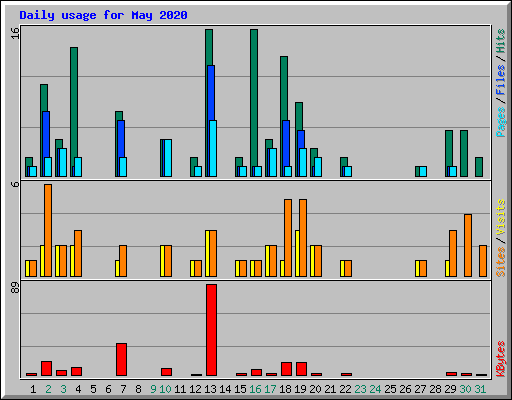Screen dimensions: 512x400
Task: Click the cyan pages bar for day 10
Action: pos(168,158)
